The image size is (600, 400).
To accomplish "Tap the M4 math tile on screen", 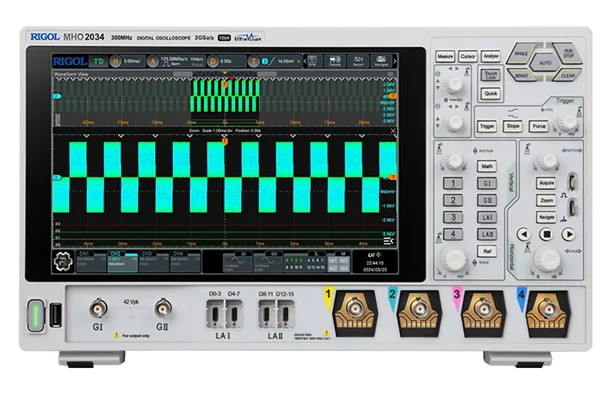I will point(344,268).
